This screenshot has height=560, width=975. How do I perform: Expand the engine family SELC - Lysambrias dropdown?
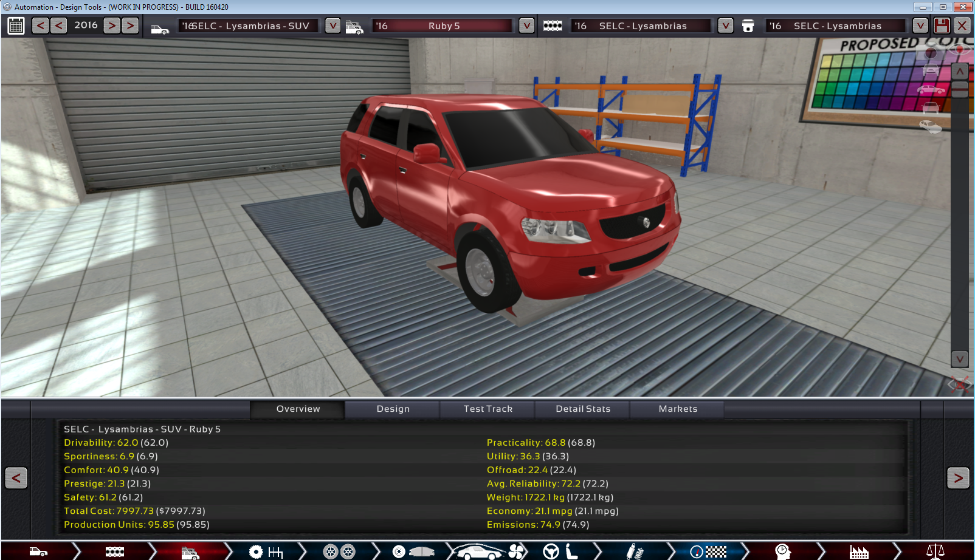pyautogui.click(x=725, y=26)
